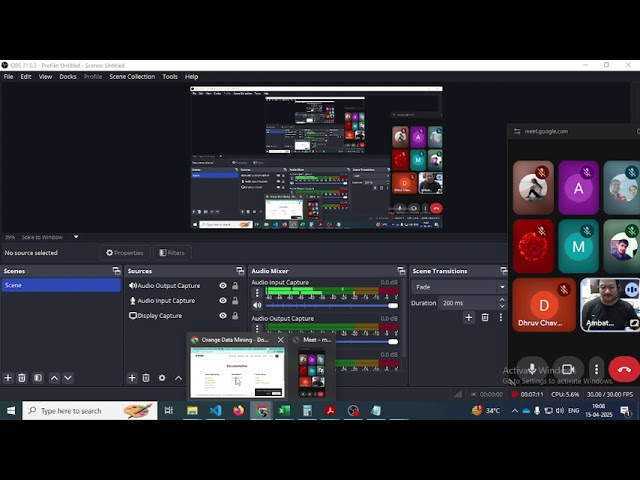Open Scale to Window preview dropdown
640x480 pixels.
coord(76,237)
